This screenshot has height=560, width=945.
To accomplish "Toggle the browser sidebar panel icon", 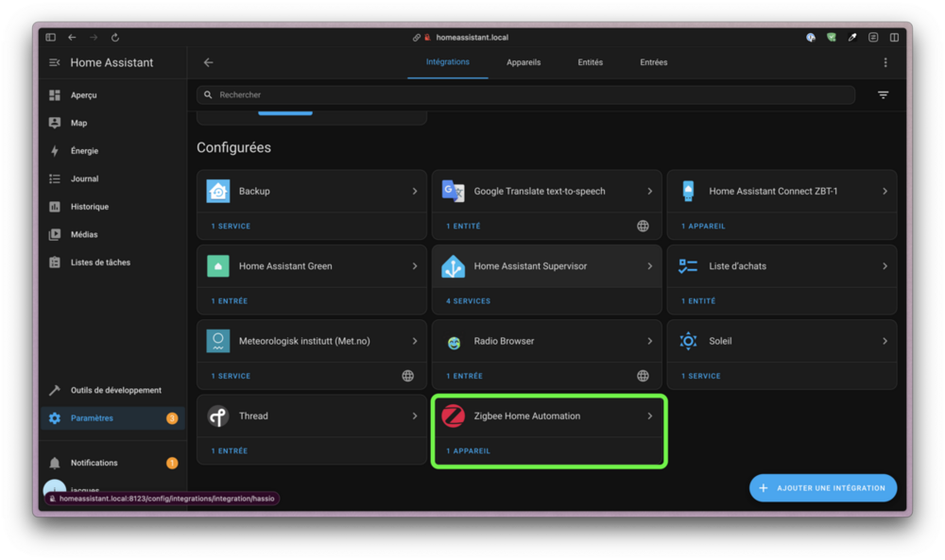I will pyautogui.click(x=51, y=38).
